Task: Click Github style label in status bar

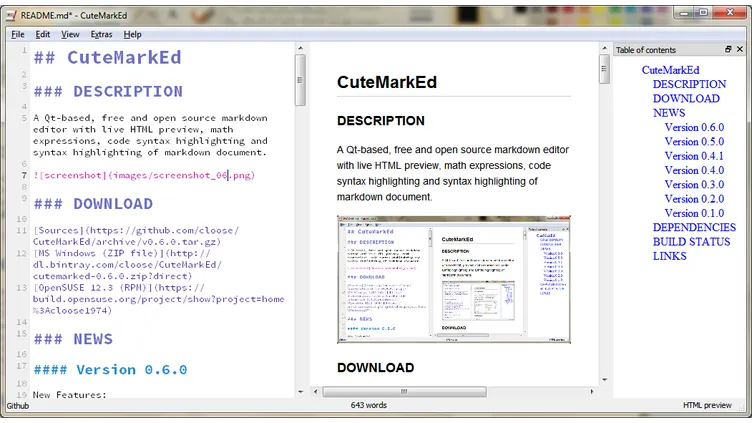Action: [18, 406]
